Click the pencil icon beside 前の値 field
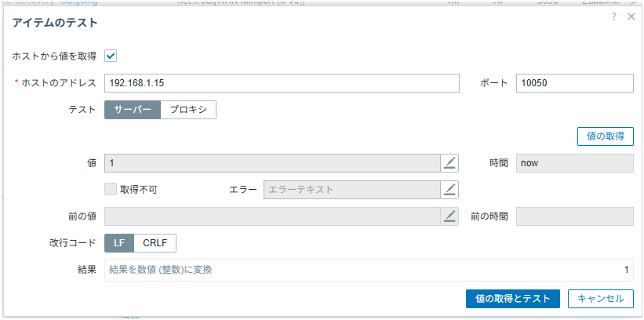The width and height of the screenshot is (644, 320). [449, 216]
